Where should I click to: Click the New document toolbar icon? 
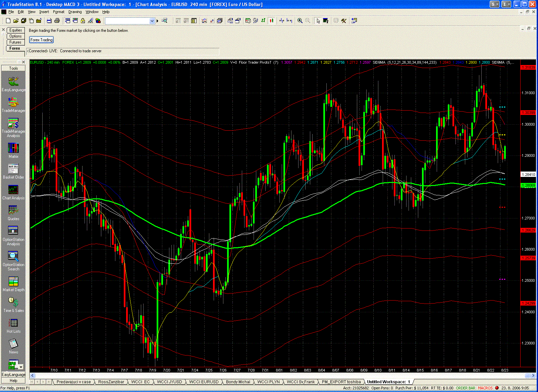pyautogui.click(x=8, y=21)
